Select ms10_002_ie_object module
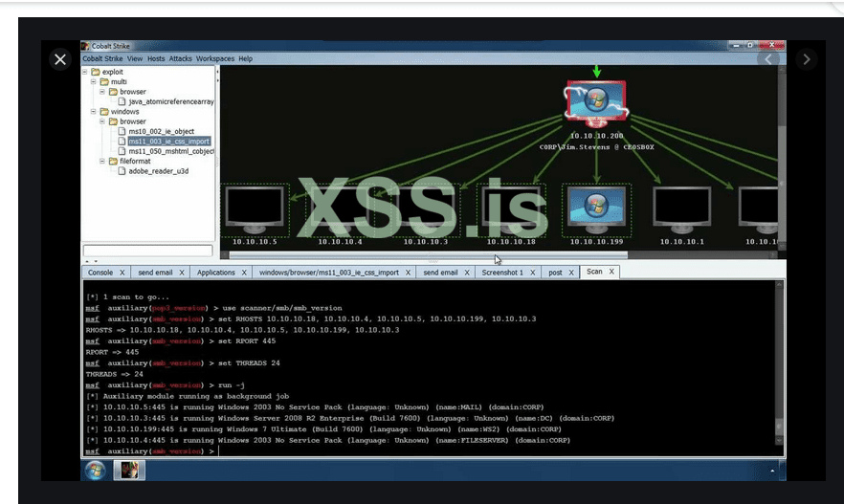 click(162, 131)
